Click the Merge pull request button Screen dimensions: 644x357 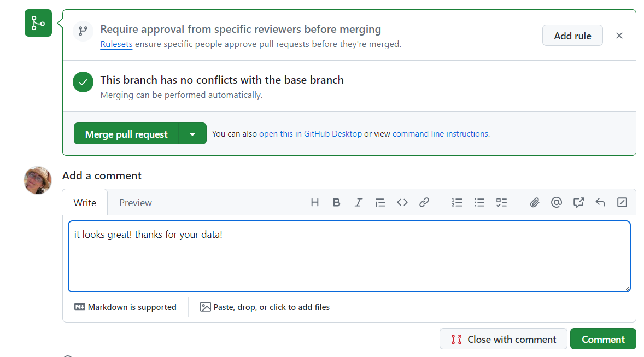(126, 134)
